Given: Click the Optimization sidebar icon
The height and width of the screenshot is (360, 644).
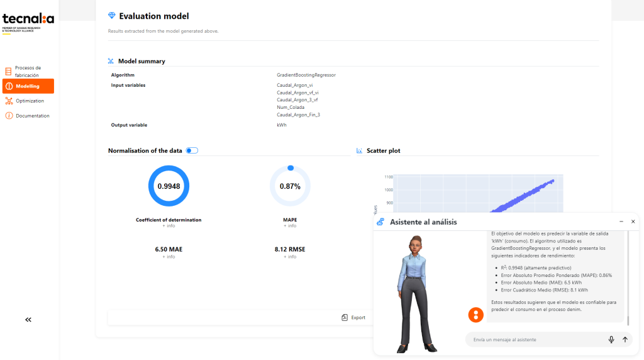Looking at the screenshot, I should pos(9,101).
